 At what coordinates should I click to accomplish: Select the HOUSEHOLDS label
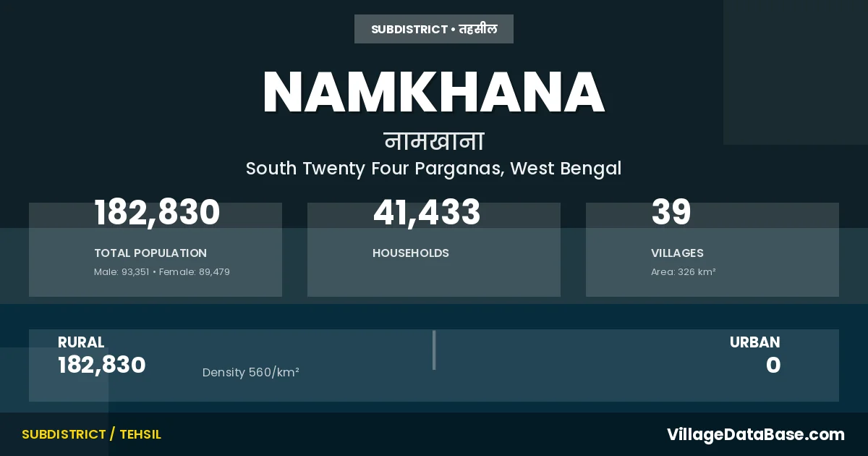tap(411, 253)
